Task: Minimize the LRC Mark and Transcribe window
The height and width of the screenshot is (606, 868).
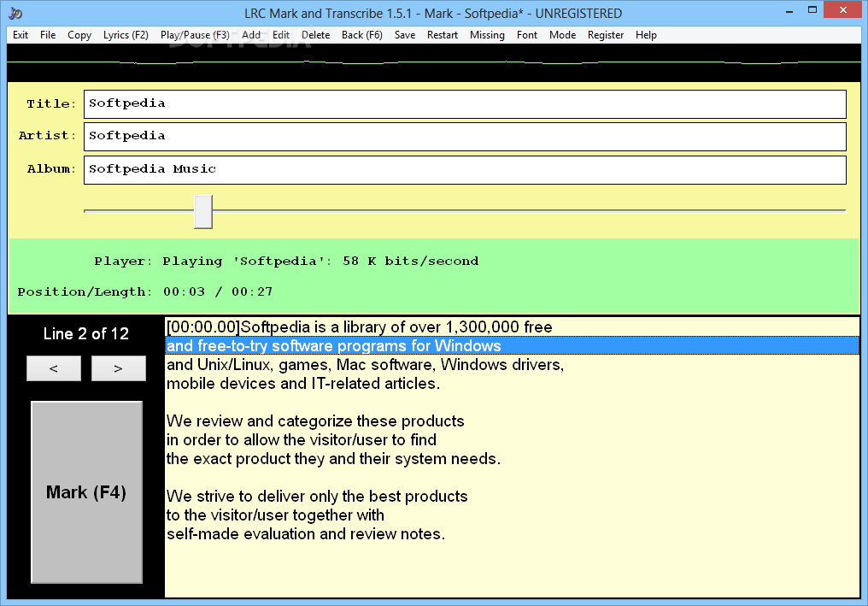Action: tap(789, 11)
